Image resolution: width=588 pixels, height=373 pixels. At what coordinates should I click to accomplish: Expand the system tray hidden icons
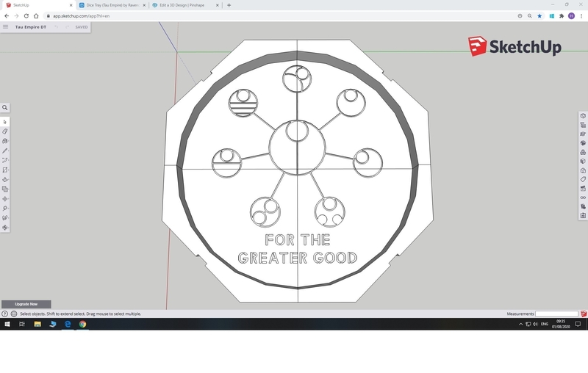pos(520,325)
